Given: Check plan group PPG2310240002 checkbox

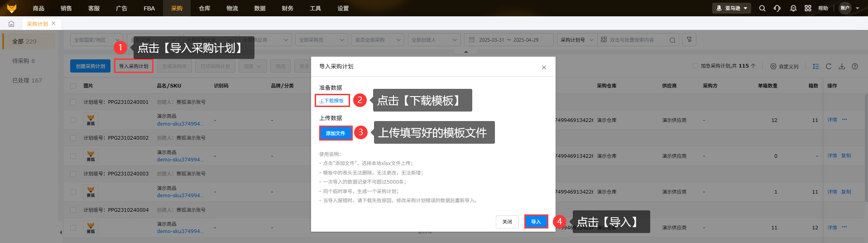Looking at the screenshot, I should 73,138.
